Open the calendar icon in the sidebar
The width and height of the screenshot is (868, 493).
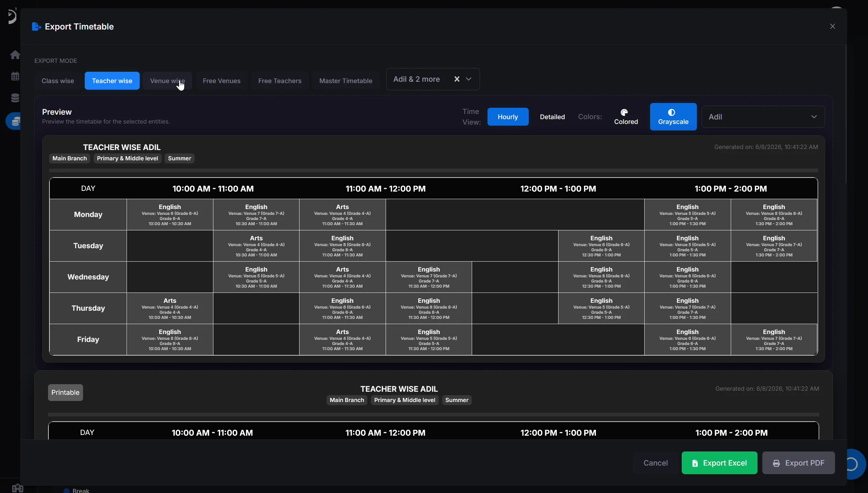(15, 76)
